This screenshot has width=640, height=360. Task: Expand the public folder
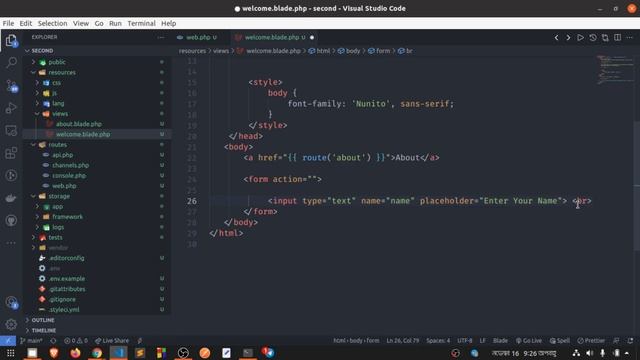coord(57,62)
